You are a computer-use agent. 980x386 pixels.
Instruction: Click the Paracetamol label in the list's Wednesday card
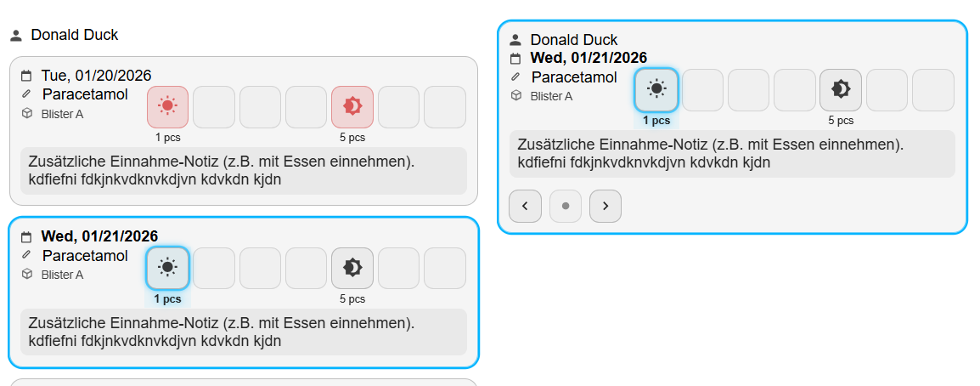coord(85,256)
